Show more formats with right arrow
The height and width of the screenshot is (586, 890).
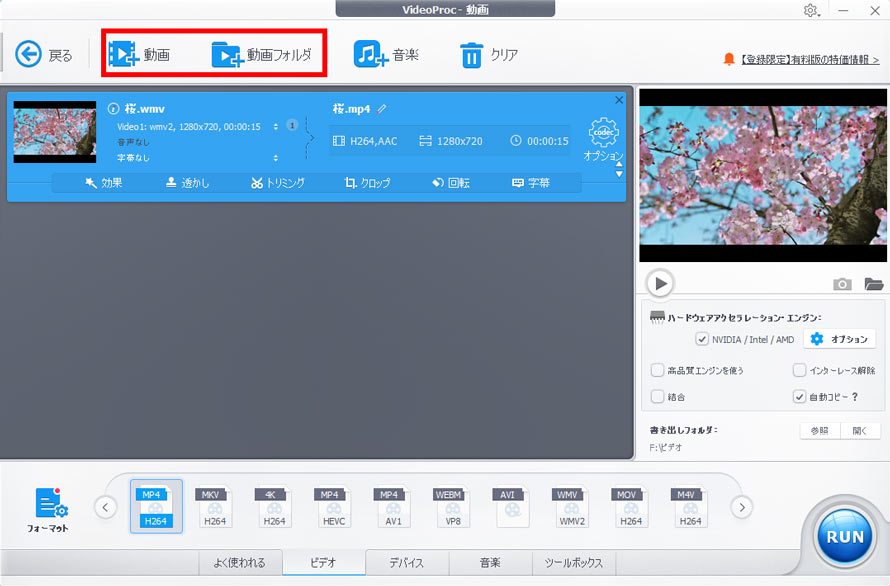click(742, 507)
